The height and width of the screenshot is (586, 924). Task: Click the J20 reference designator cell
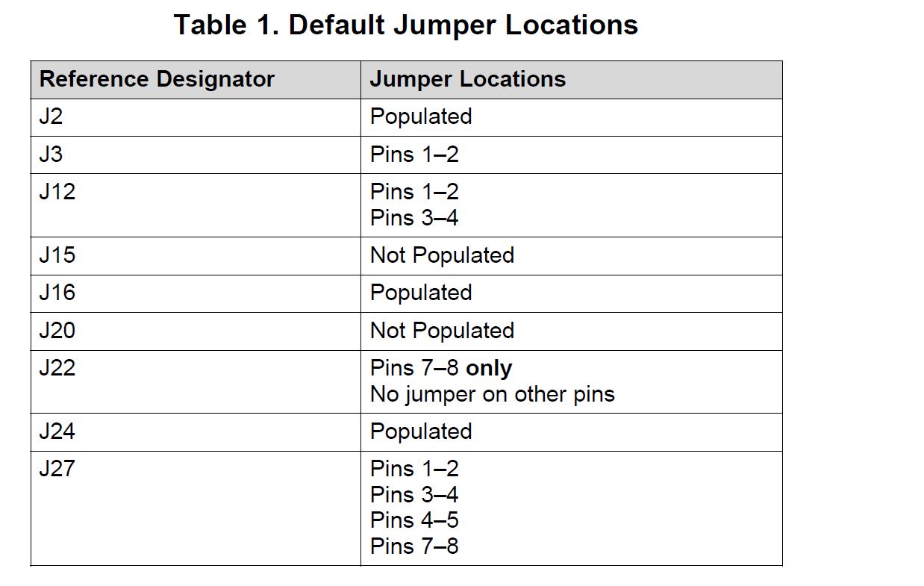pyautogui.click(x=57, y=331)
